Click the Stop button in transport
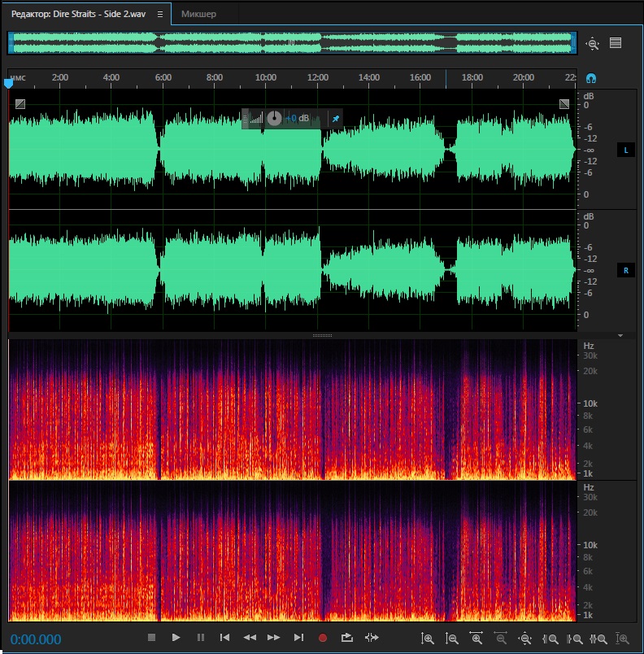Viewport: 644px width, 654px height. pos(151,638)
